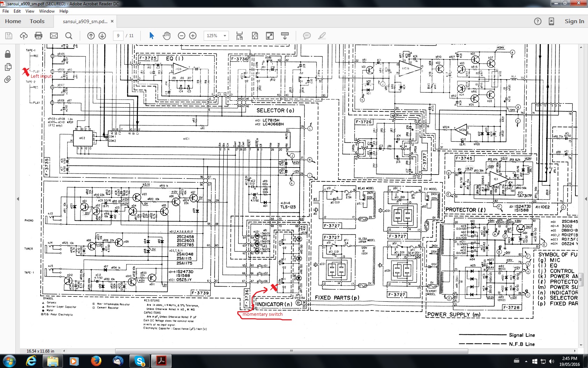Open the Window menu
588x368 pixels.
tap(47, 11)
